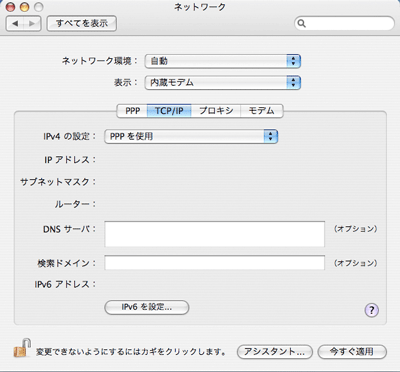The width and height of the screenshot is (400, 372).
Task: Click the yellow minimize window button
Action: (x=25, y=7)
